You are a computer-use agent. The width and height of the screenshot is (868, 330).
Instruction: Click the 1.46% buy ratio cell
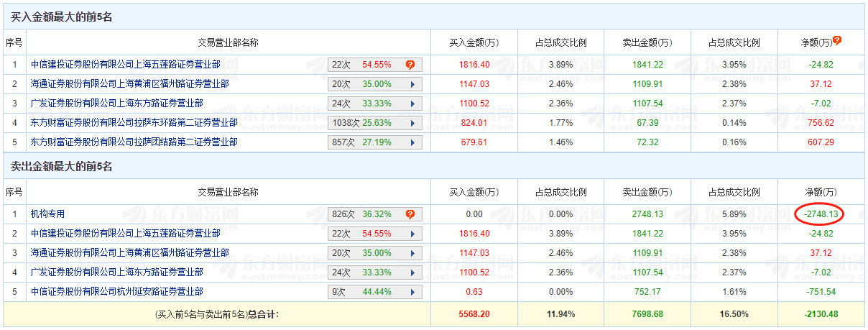tap(560, 142)
